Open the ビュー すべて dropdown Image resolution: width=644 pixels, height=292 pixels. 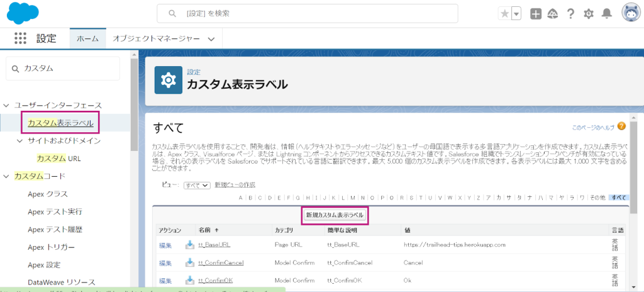click(x=197, y=186)
